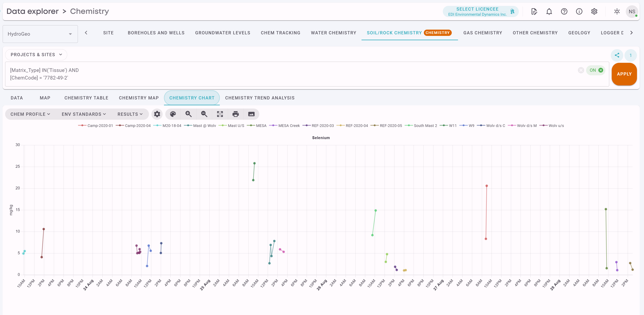The width and height of the screenshot is (644, 315).
Task: Open the chart settings gear
Action: coord(157,114)
